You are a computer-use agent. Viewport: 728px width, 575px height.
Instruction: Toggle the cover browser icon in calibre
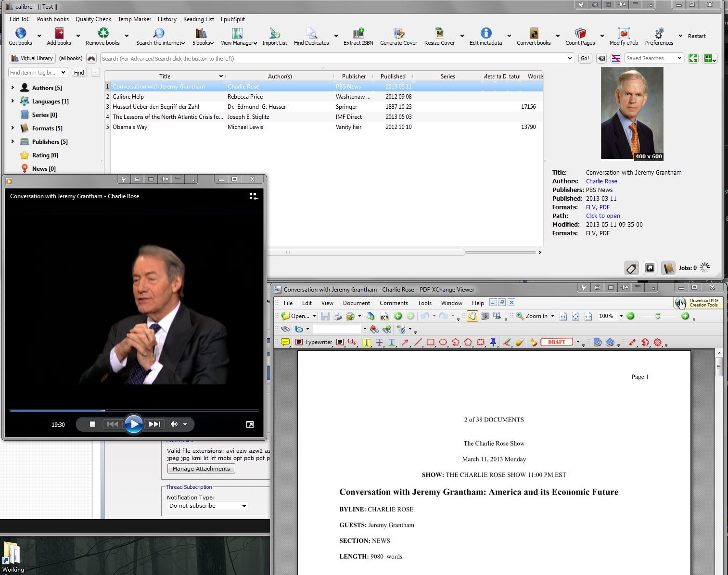(x=650, y=268)
